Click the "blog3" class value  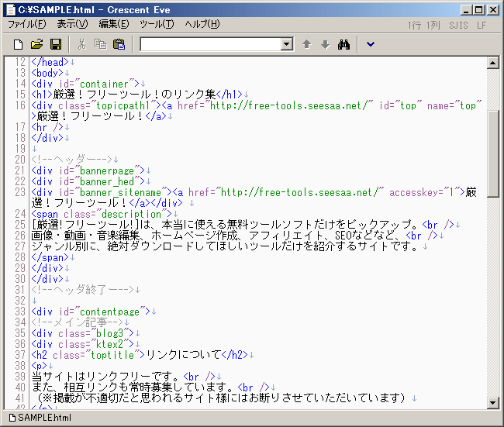tap(109, 333)
